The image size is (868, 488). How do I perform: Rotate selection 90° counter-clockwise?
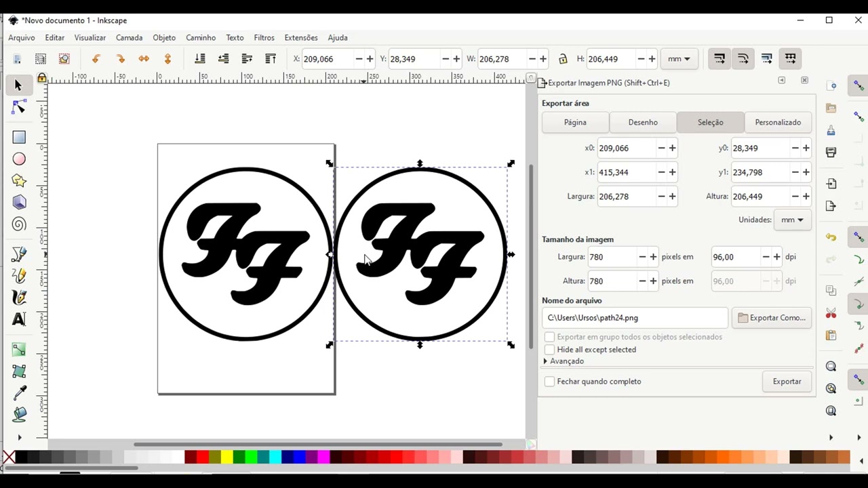(96, 59)
